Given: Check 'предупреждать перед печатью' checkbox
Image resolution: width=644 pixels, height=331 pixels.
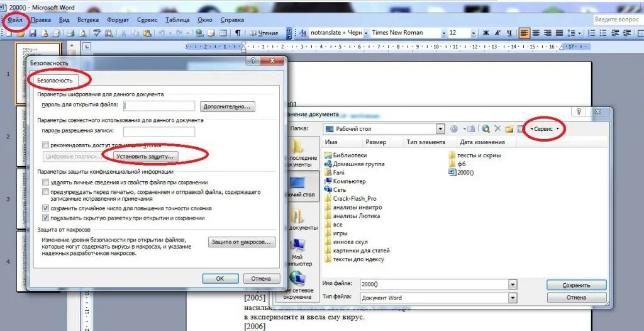Looking at the screenshot, I should 45,191.
